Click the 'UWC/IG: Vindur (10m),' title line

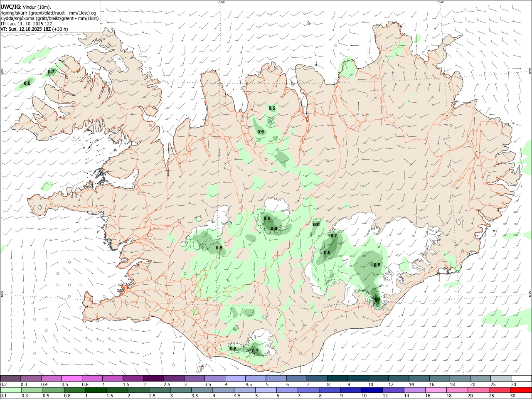click(25, 7)
